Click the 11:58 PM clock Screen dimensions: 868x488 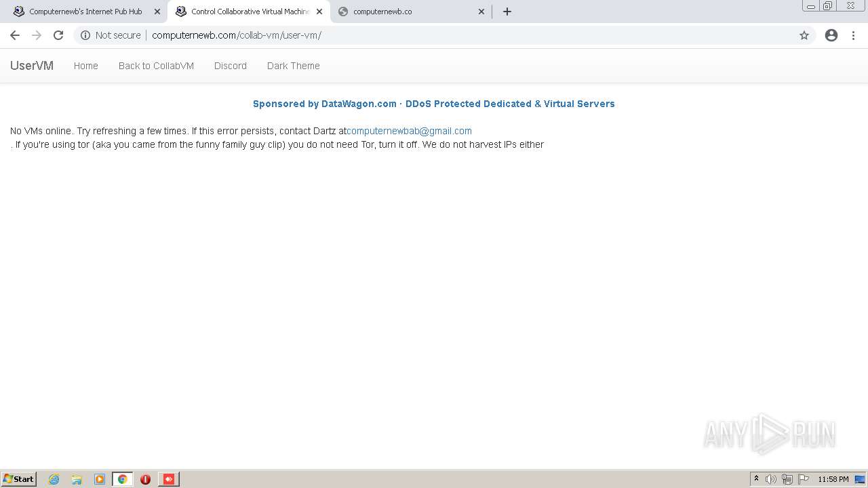(x=833, y=479)
